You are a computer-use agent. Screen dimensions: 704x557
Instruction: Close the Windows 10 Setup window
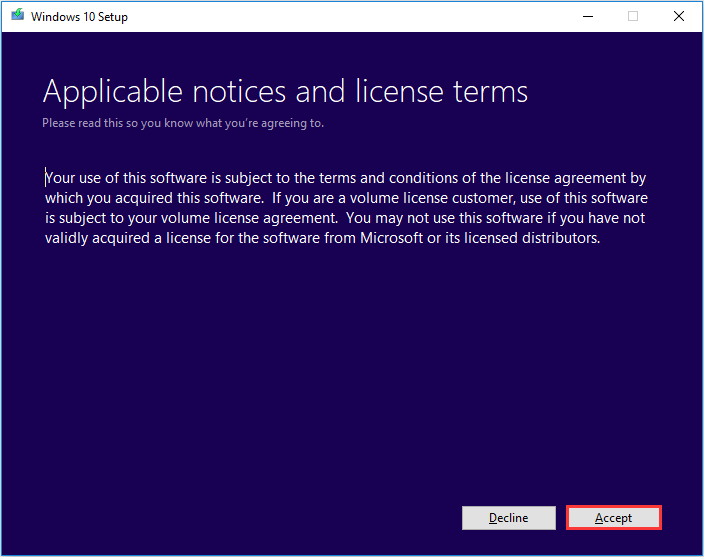point(679,17)
